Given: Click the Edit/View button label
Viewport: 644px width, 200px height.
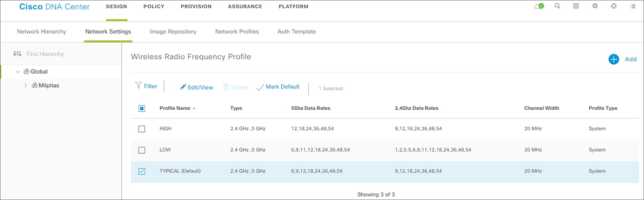Looking at the screenshot, I should pos(200,87).
